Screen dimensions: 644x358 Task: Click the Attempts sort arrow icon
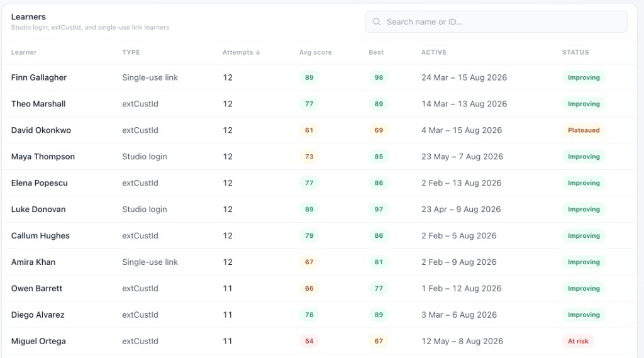258,52
